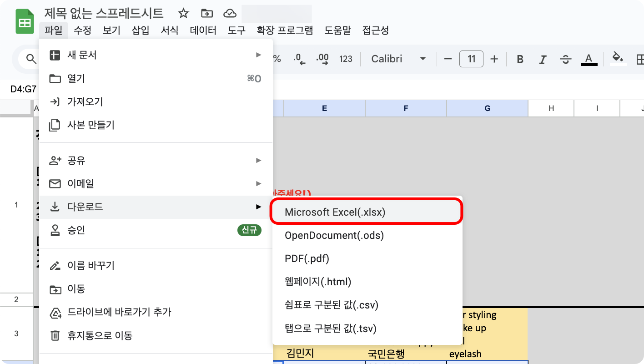Check cloud save status icon
The width and height of the screenshot is (644, 364).
230,14
